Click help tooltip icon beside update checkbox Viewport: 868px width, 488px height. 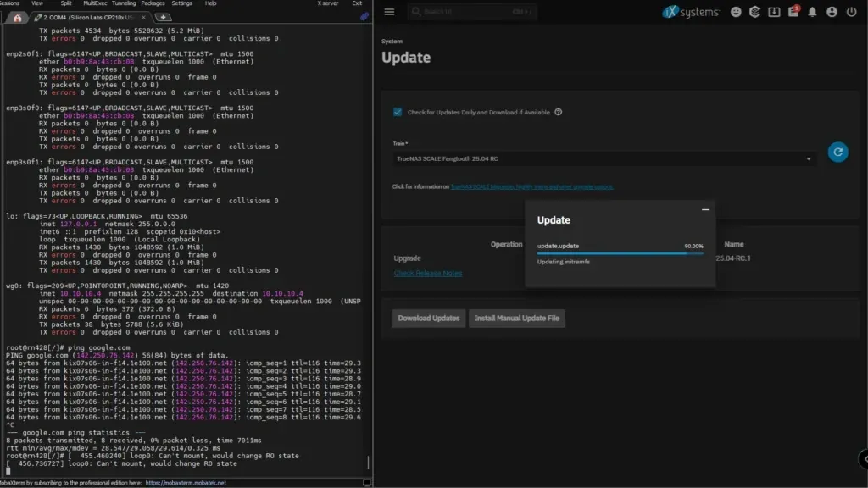click(x=559, y=112)
